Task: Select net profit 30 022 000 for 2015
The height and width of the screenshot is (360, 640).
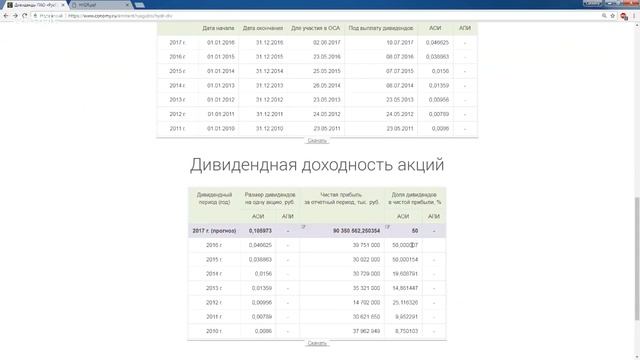Action: click(x=366, y=260)
